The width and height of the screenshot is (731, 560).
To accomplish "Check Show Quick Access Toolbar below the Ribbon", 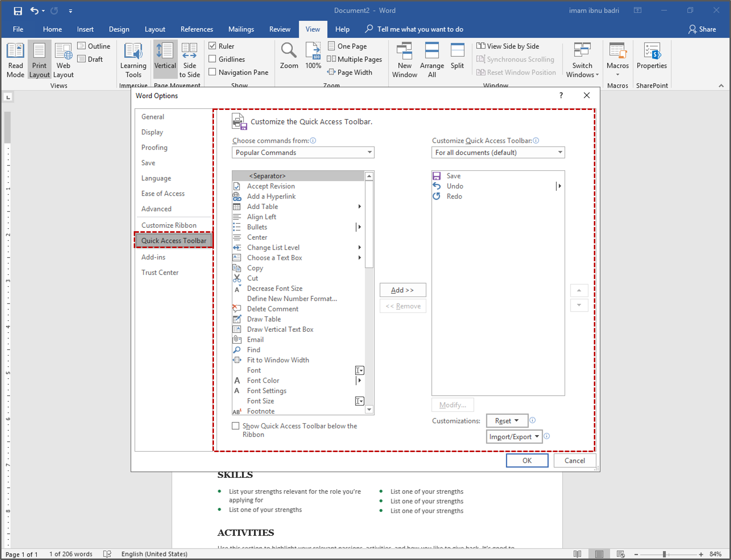I will point(236,426).
